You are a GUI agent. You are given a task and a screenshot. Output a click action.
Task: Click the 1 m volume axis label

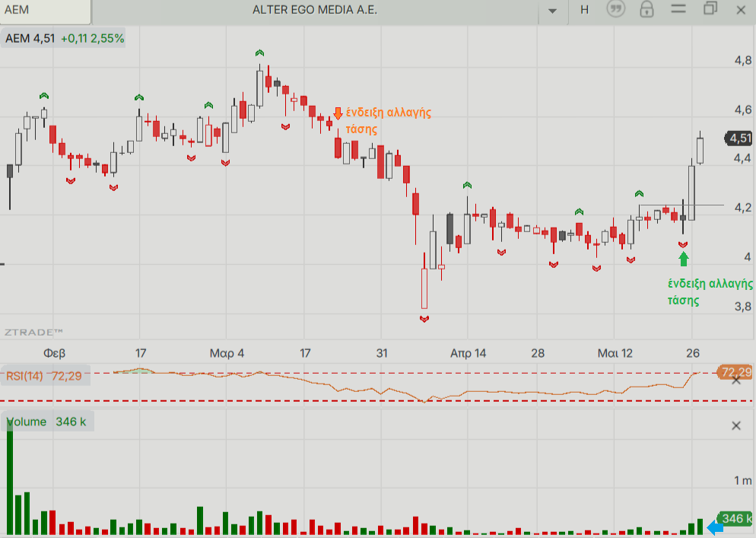(x=743, y=481)
